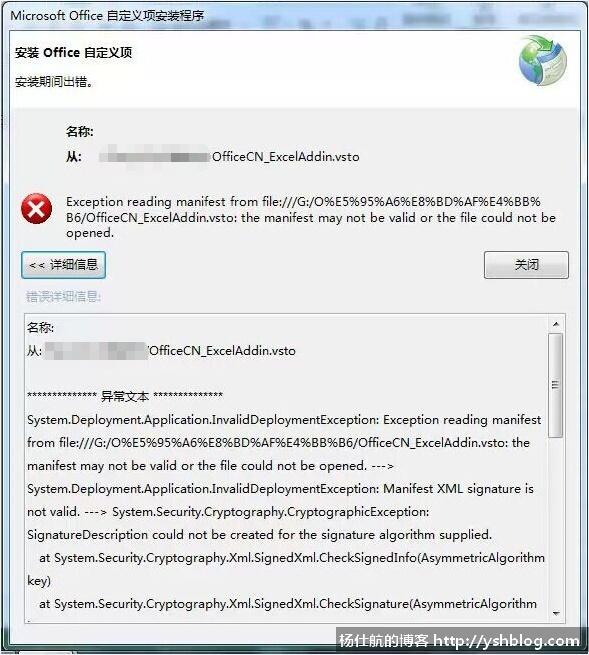This screenshot has width=589, height=655.
Task: Collapse the 详细信息 details section
Action: 63,265
